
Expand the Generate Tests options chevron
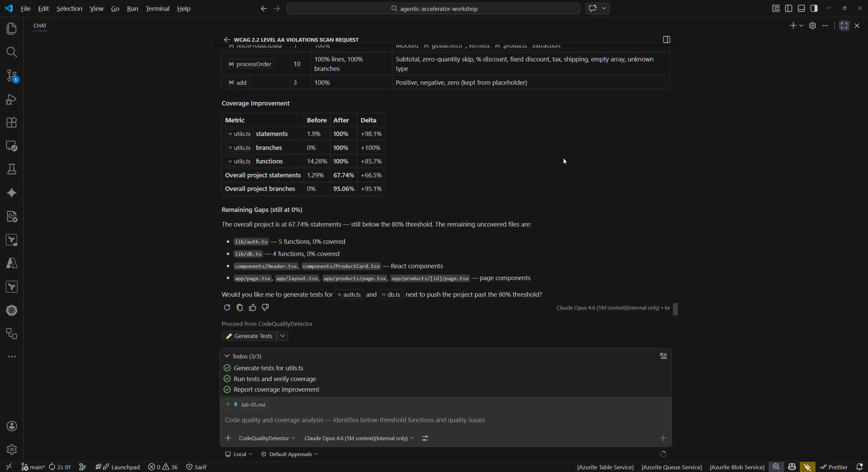283,336
